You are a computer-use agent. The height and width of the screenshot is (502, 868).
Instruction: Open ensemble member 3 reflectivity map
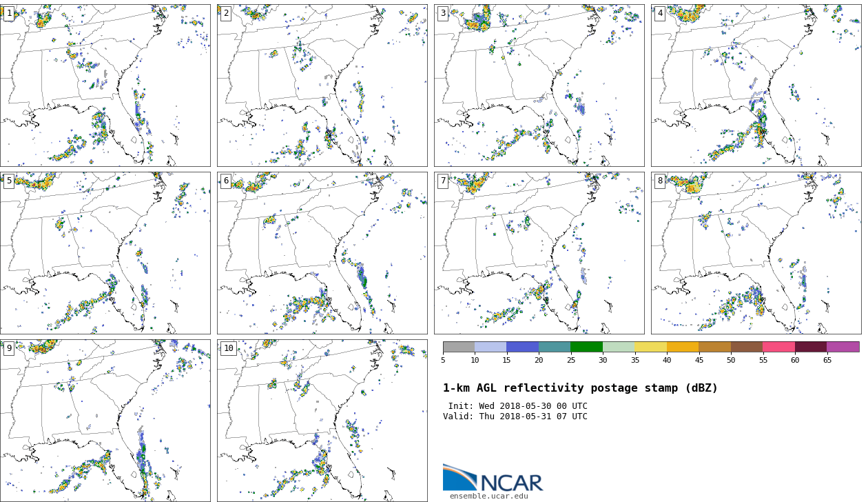tap(539, 86)
